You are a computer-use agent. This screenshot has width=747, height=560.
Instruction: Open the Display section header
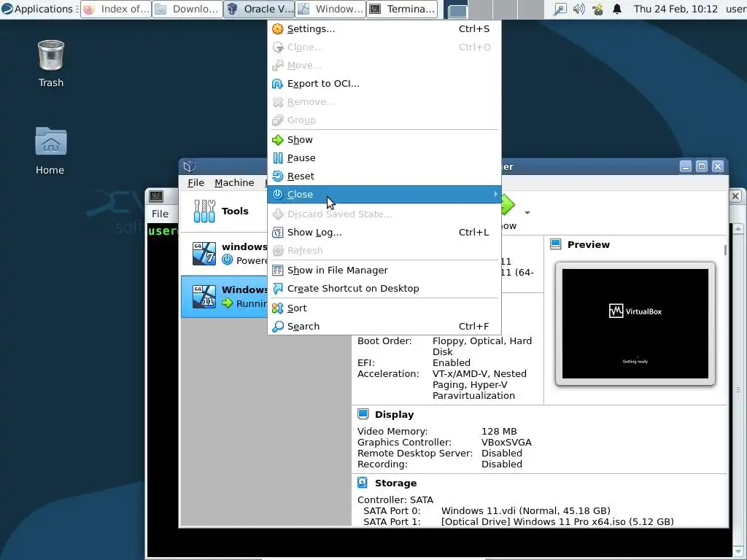[394, 415]
